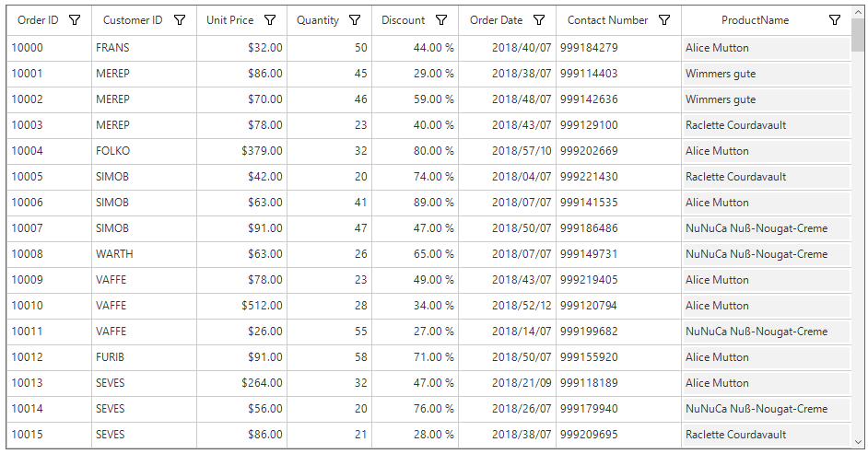Click the scroll up arrow
The height and width of the screenshot is (454, 868).
point(858,12)
